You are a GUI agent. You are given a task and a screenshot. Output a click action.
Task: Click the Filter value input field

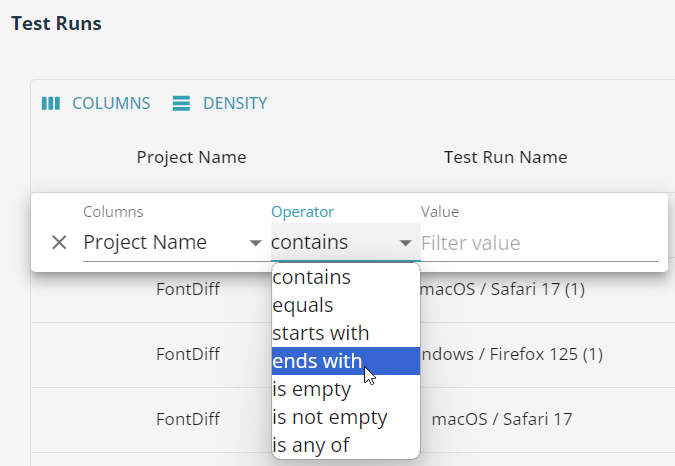pyautogui.click(x=538, y=243)
